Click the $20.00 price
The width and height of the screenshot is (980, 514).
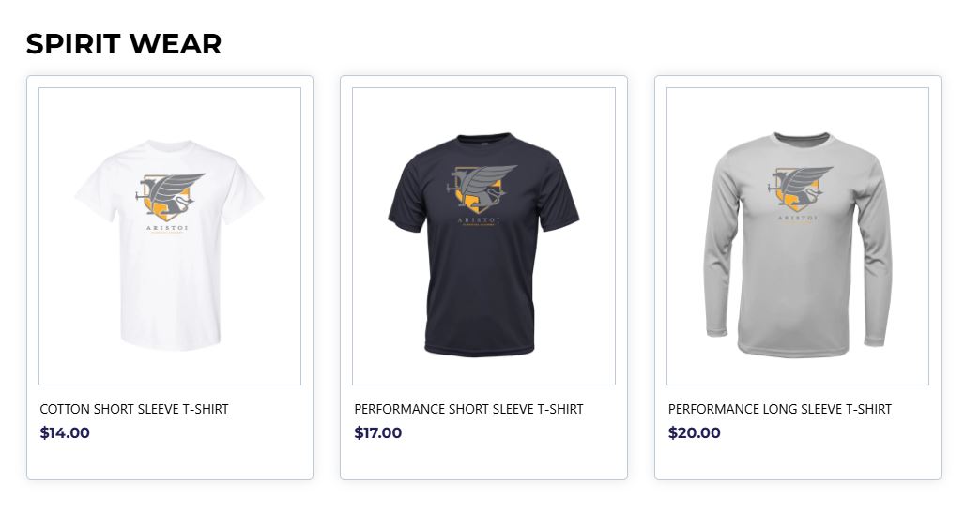tap(695, 432)
